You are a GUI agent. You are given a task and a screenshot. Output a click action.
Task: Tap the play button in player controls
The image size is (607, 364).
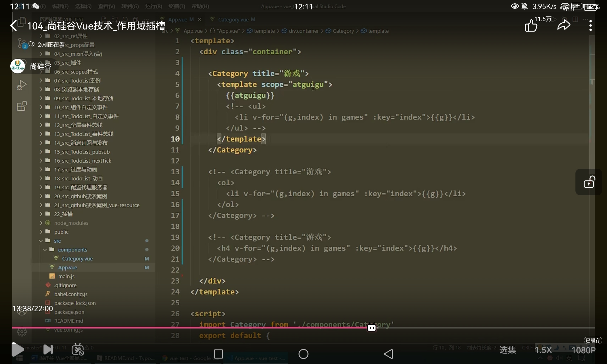pos(17,350)
